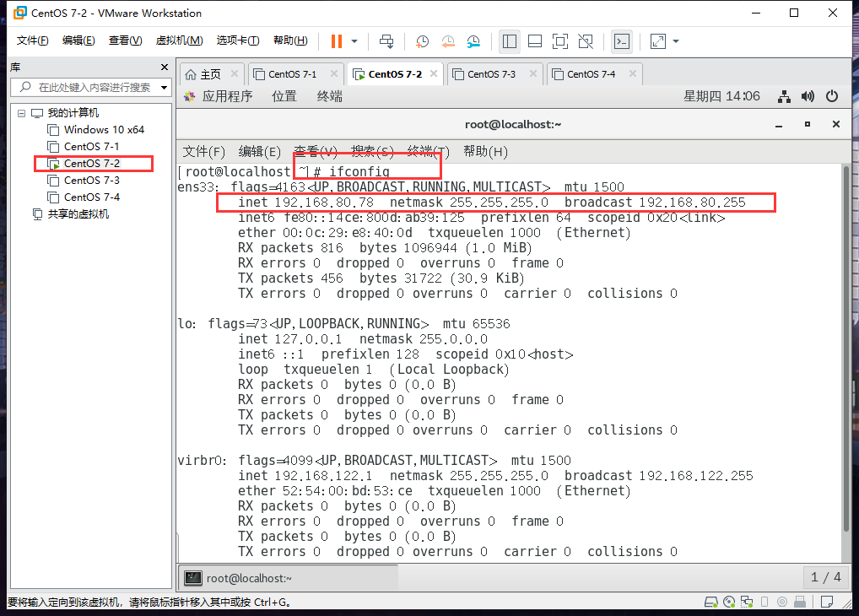The image size is (859, 616).
Task: Toggle the library sidebar panel
Action: pyautogui.click(x=509, y=41)
